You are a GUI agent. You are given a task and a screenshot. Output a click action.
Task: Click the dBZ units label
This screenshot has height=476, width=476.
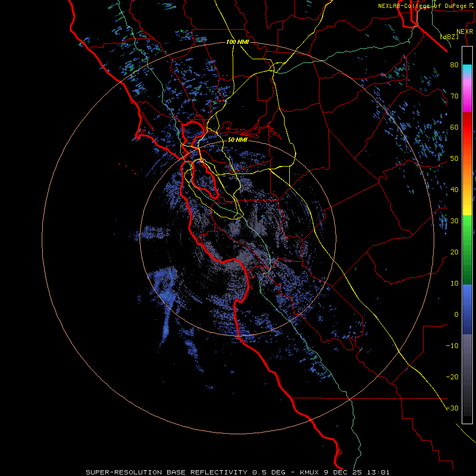pos(450,36)
